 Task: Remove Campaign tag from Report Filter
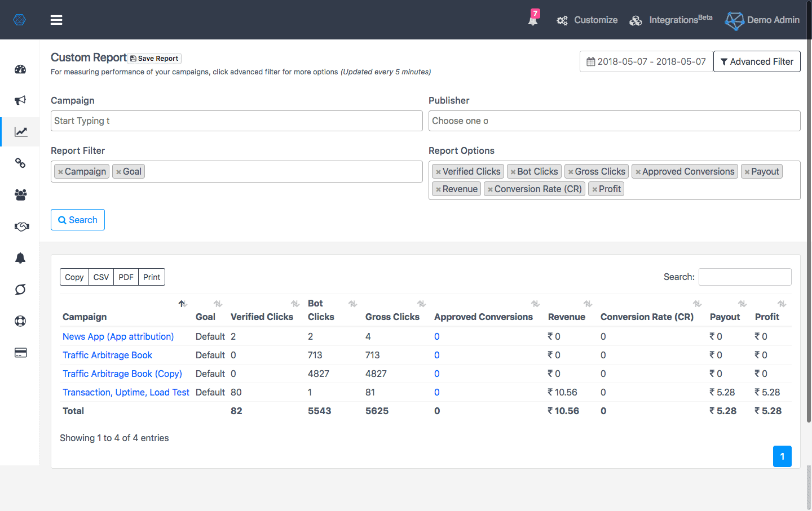point(60,172)
